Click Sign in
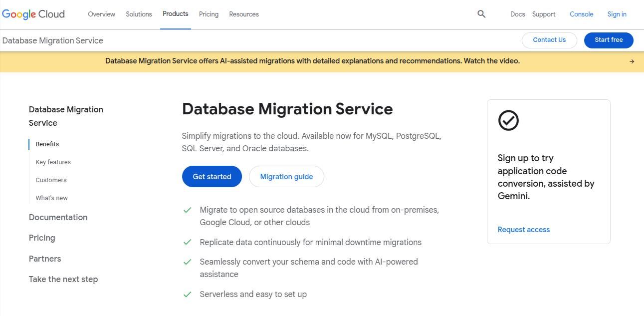 pyautogui.click(x=617, y=14)
